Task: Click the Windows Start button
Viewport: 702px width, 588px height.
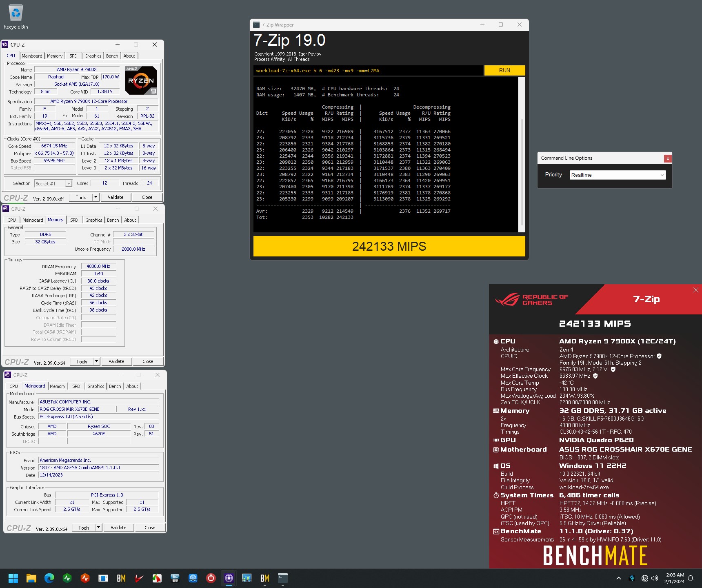Action: [x=13, y=578]
